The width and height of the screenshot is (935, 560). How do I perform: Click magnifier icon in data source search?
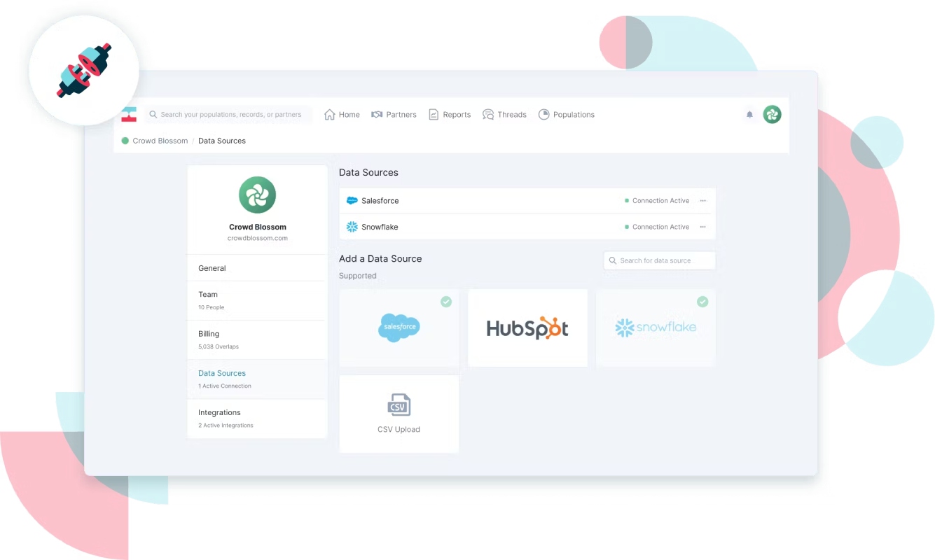[613, 260]
